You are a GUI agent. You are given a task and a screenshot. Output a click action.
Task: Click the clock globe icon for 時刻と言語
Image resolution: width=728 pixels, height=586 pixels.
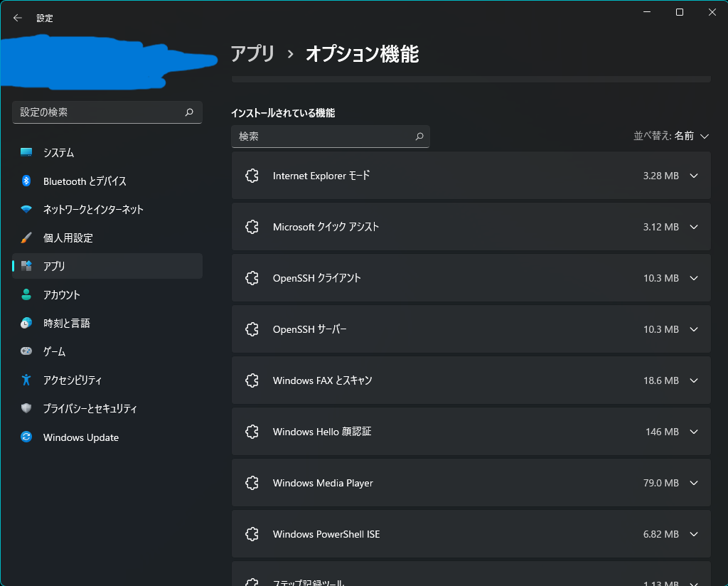(26, 323)
